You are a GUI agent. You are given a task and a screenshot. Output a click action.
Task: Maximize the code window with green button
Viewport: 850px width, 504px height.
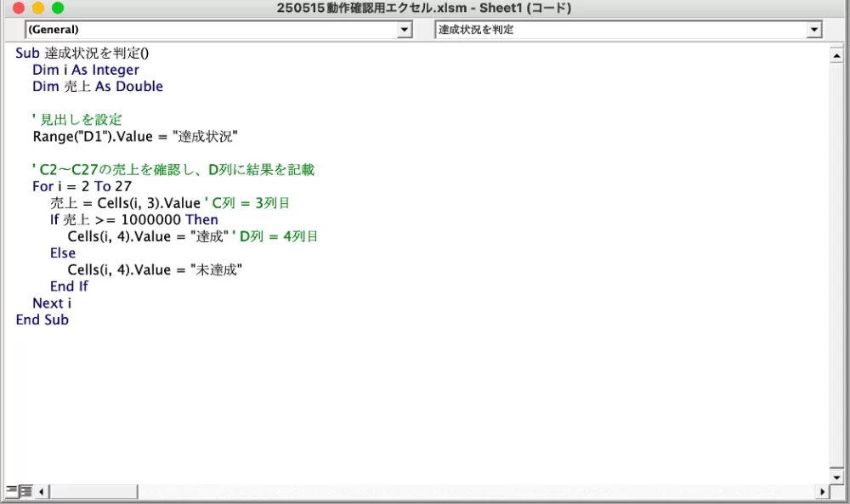pos(58,8)
